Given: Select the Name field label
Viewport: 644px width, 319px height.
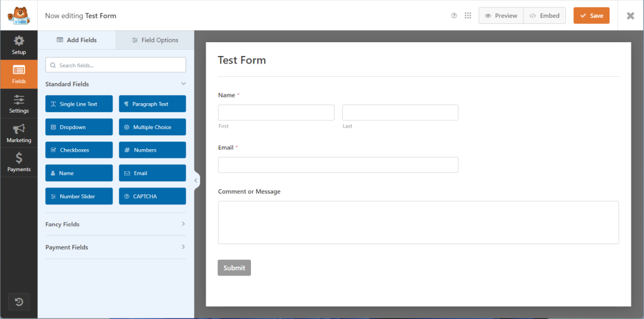Looking at the screenshot, I should [226, 95].
